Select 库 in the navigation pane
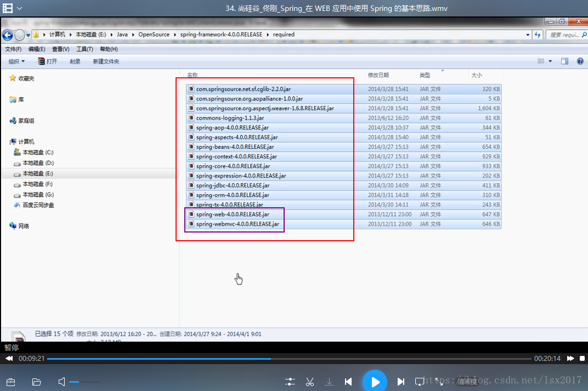The width and height of the screenshot is (588, 391). tap(21, 99)
